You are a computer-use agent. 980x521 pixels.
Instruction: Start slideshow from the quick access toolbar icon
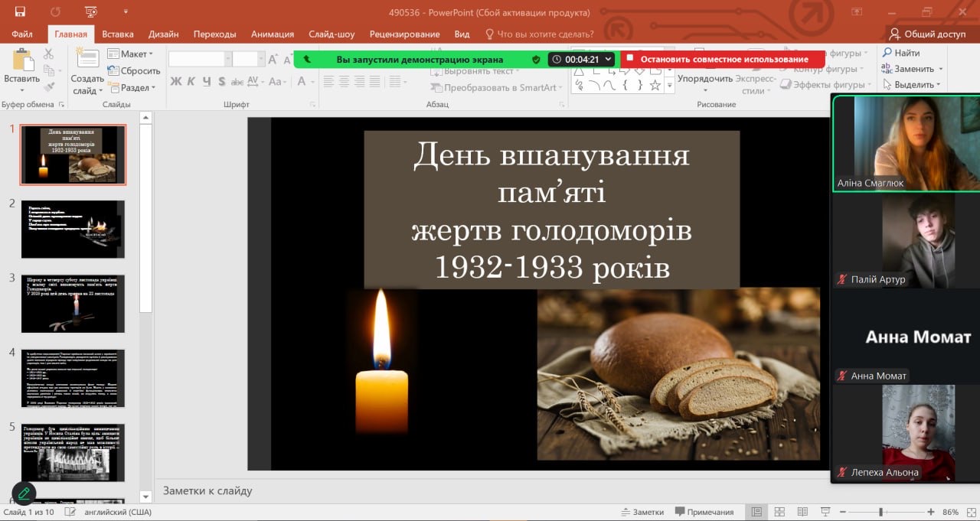click(92, 12)
